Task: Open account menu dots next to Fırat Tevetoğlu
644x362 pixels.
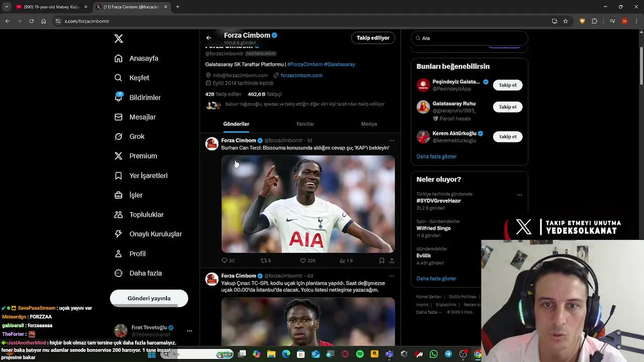Action: pyautogui.click(x=190, y=331)
